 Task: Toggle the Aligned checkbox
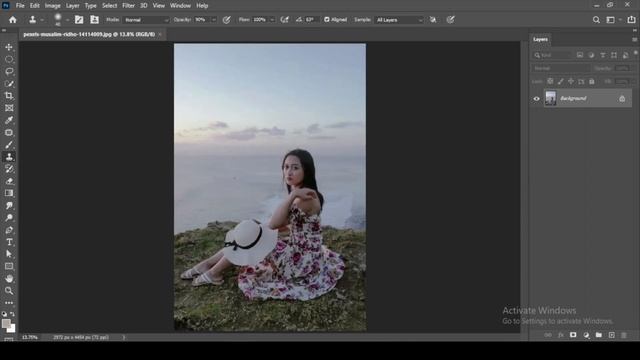coord(327,20)
